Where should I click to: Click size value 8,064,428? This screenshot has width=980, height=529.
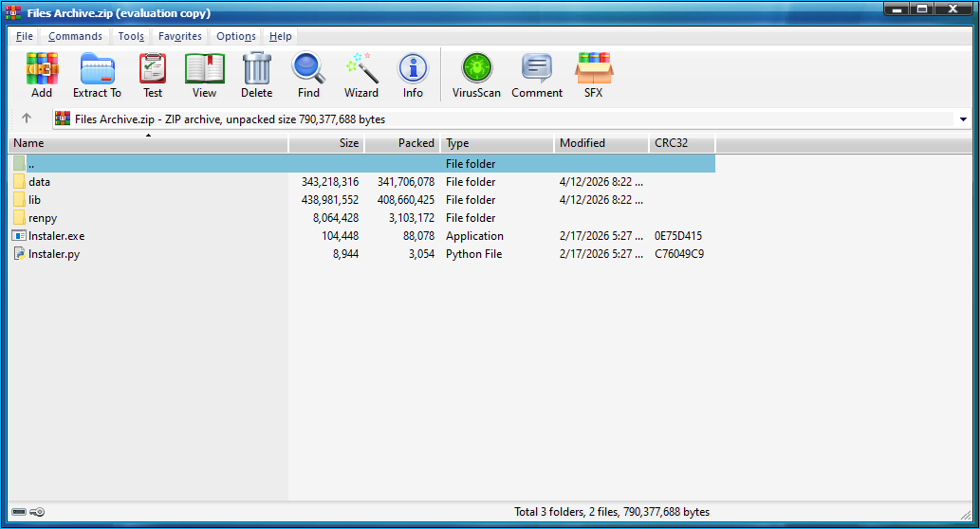(x=336, y=218)
